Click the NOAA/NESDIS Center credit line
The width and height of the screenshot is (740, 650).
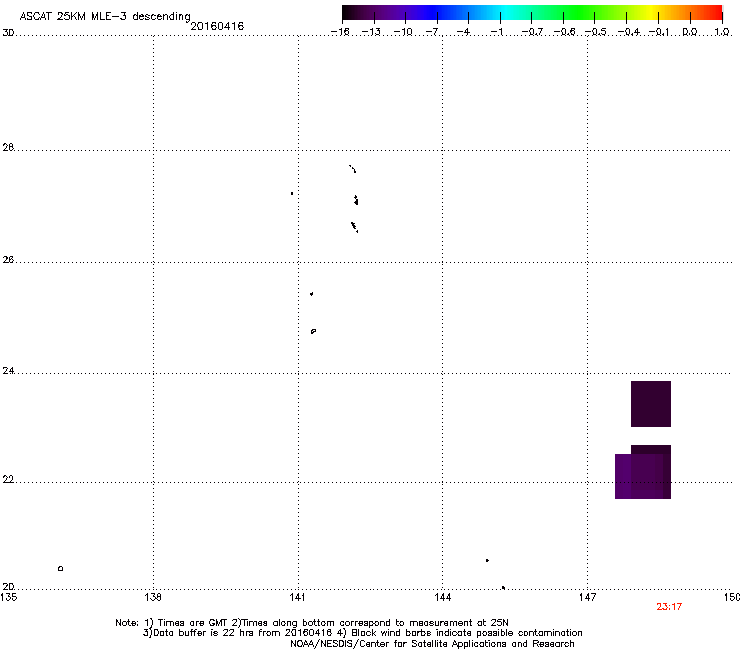tap(432, 644)
